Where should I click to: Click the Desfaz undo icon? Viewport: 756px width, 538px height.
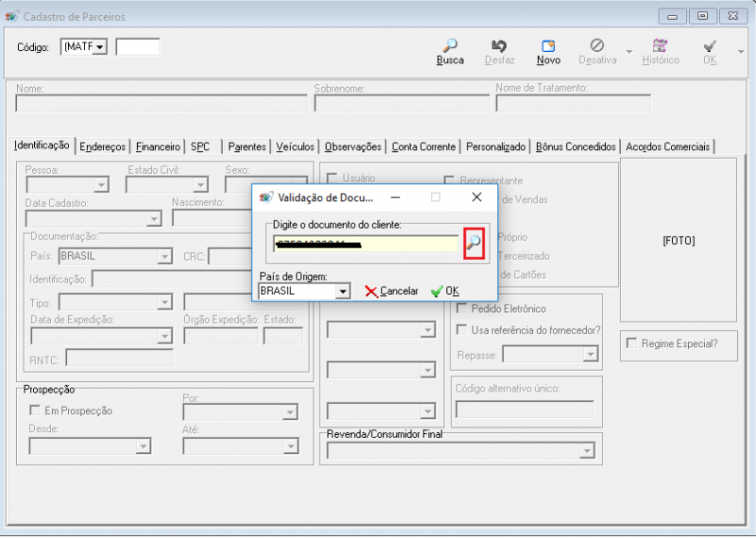coord(499,46)
